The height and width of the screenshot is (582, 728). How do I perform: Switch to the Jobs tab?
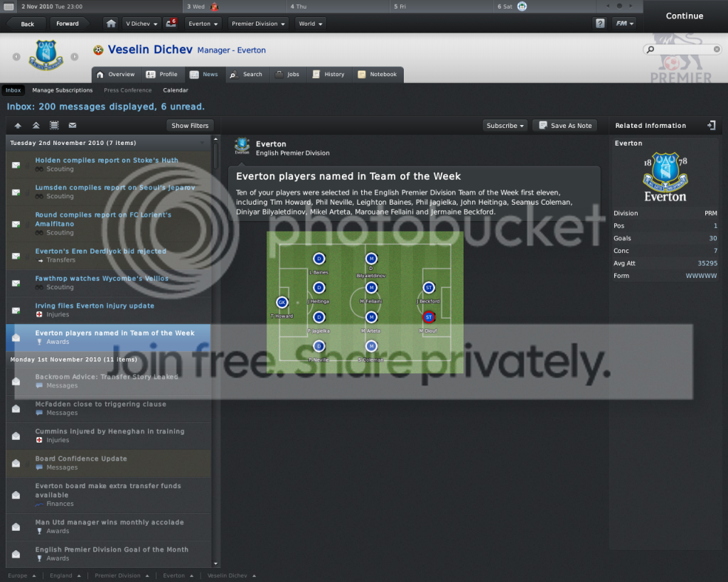point(287,74)
